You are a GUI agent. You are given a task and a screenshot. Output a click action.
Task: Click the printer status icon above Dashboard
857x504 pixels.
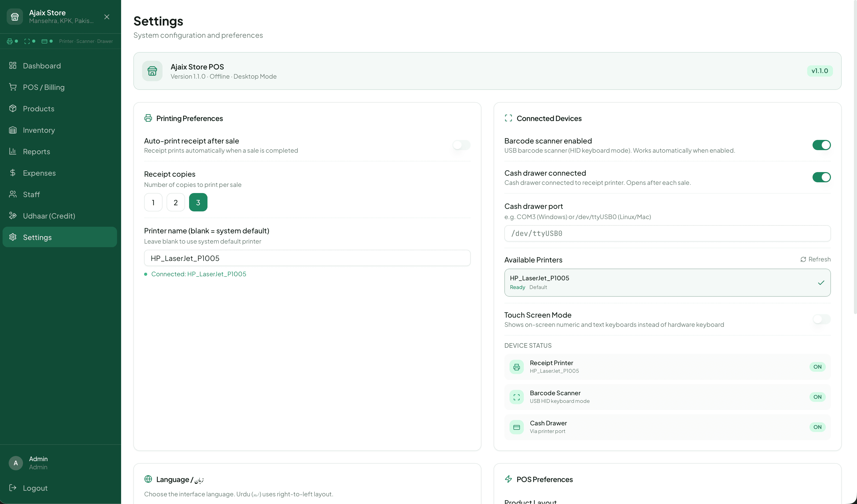[9, 41]
